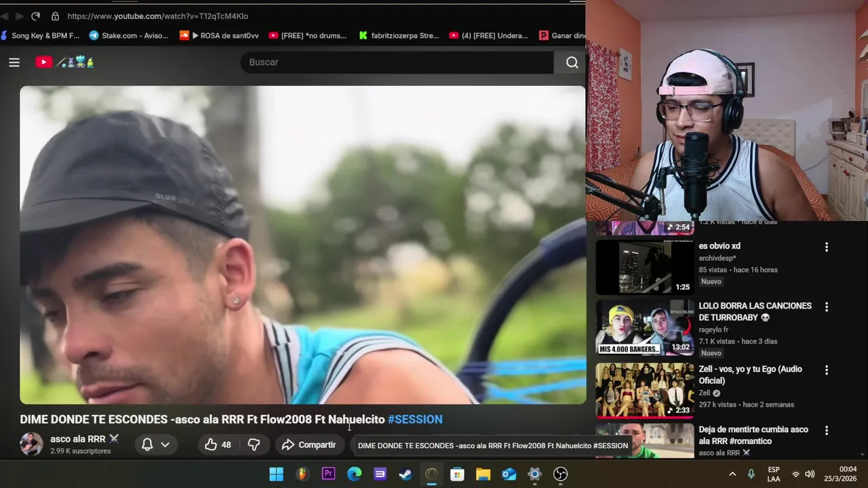Open the YouTube hamburger guide menu

pos(14,62)
